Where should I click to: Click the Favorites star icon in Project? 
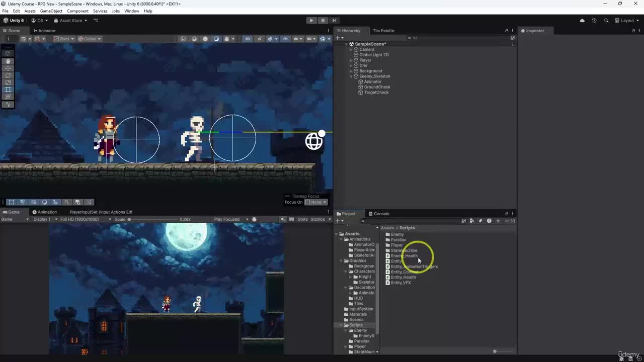point(498,221)
